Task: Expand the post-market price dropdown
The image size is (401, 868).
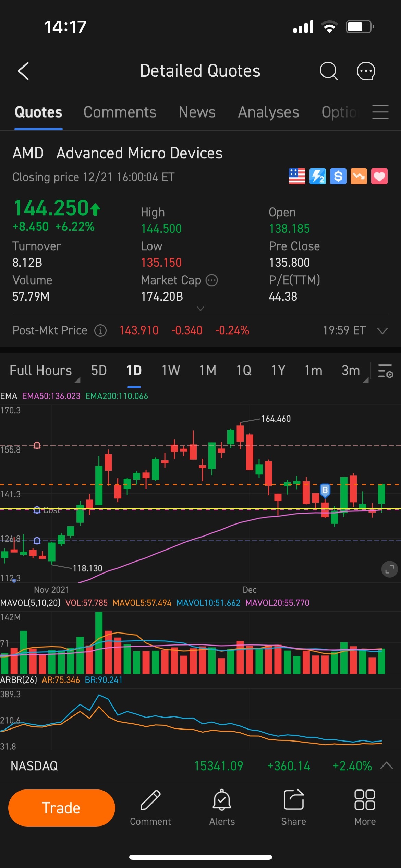Action: coord(382,330)
